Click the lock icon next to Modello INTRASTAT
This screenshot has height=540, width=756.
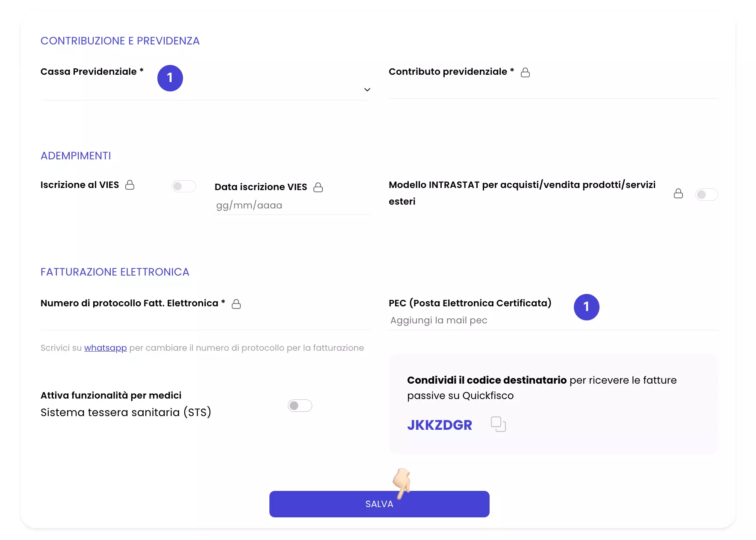678,194
